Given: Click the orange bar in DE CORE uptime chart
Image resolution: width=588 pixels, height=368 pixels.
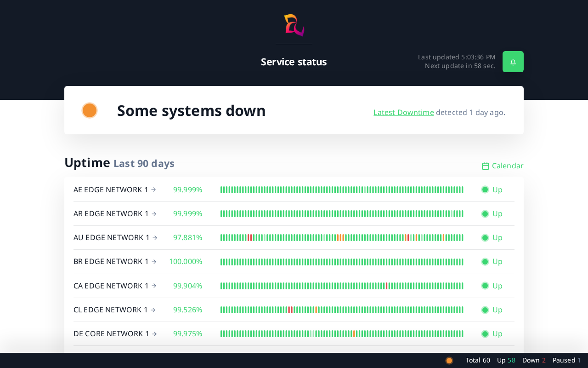Looking at the screenshot, I should pos(354,334).
